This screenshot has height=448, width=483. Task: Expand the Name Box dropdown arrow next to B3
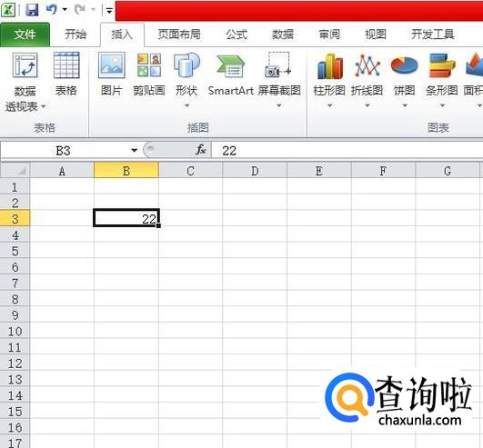[134, 150]
